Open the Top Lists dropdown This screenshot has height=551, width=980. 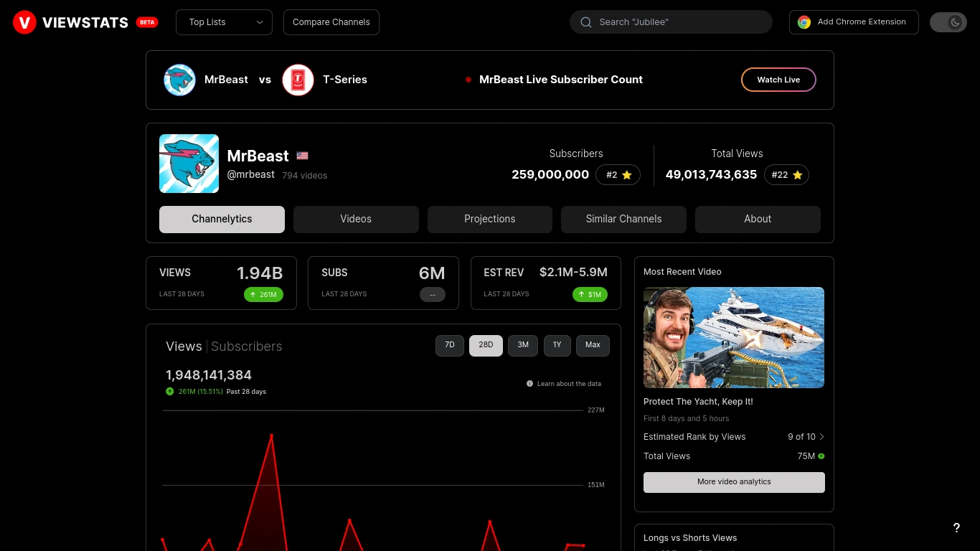[224, 22]
